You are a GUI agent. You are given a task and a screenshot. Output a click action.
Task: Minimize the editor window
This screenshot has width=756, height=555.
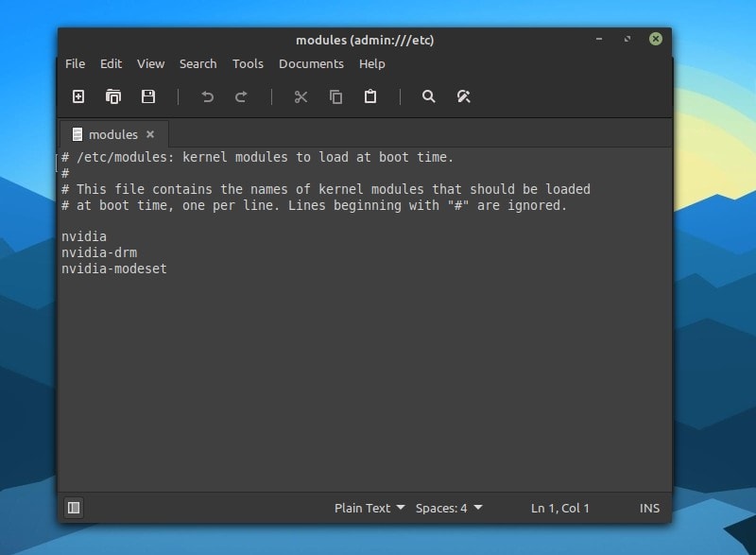[x=599, y=39]
